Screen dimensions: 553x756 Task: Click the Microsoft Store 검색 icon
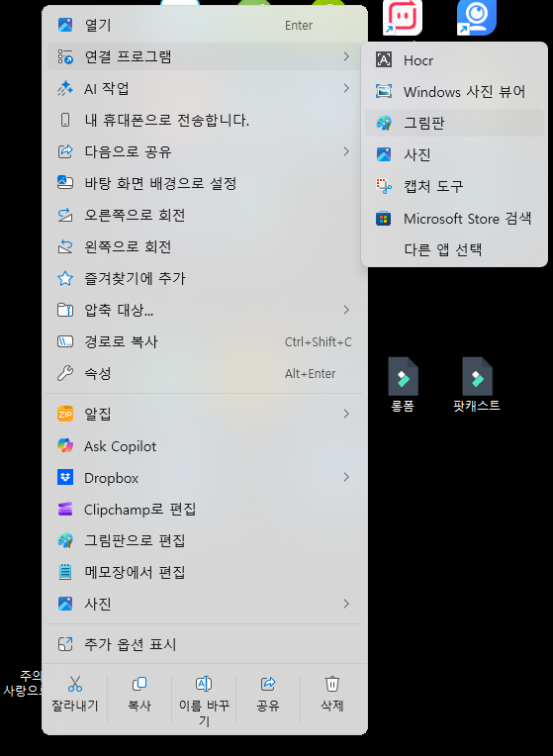pyautogui.click(x=384, y=219)
